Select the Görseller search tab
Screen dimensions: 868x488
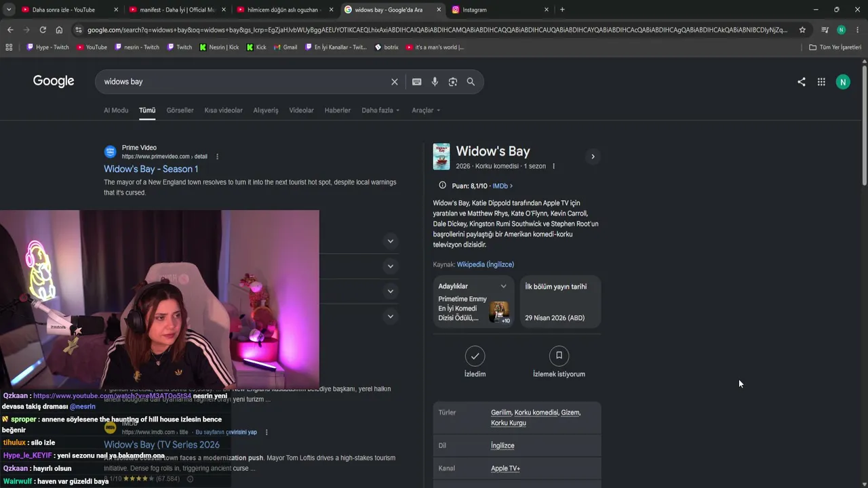(180, 110)
